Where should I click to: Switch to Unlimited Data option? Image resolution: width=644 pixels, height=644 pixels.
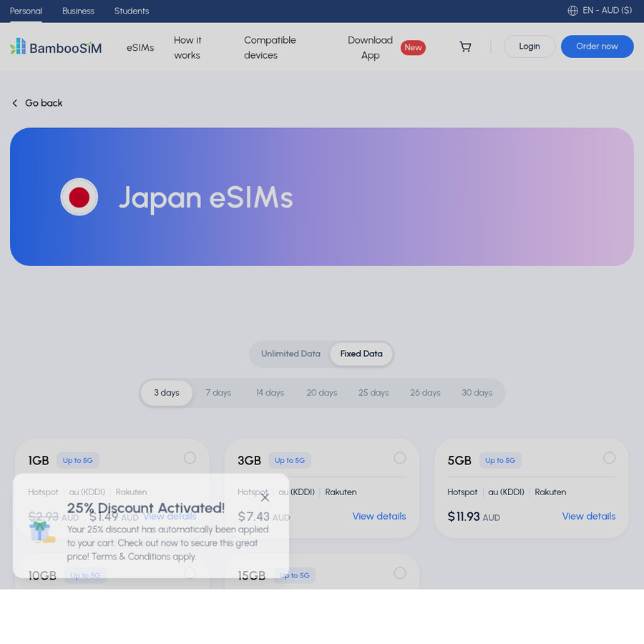(291, 353)
